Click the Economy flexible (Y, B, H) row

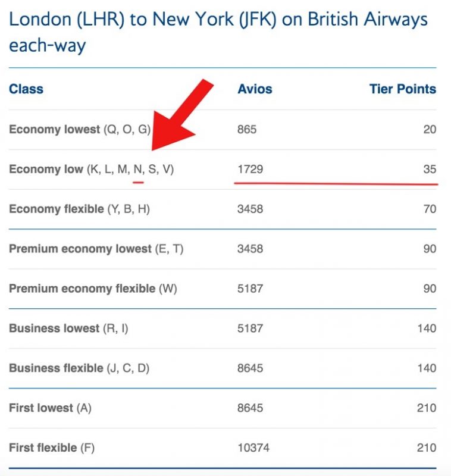point(223,209)
